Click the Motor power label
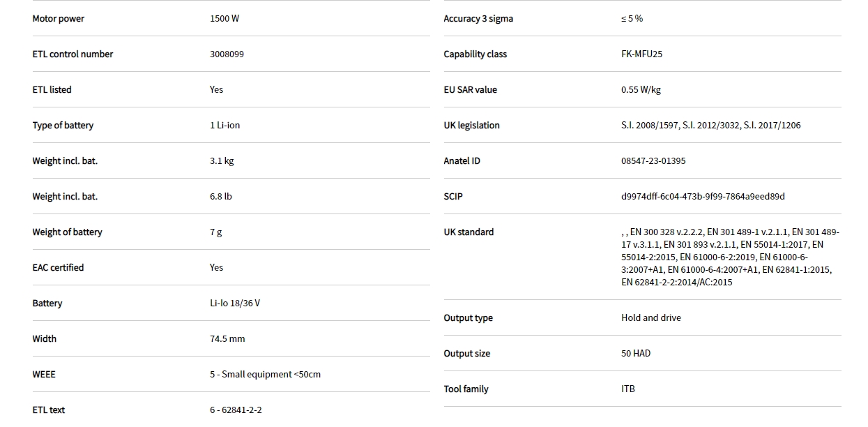Screen dimensions: 868x427 58,19
